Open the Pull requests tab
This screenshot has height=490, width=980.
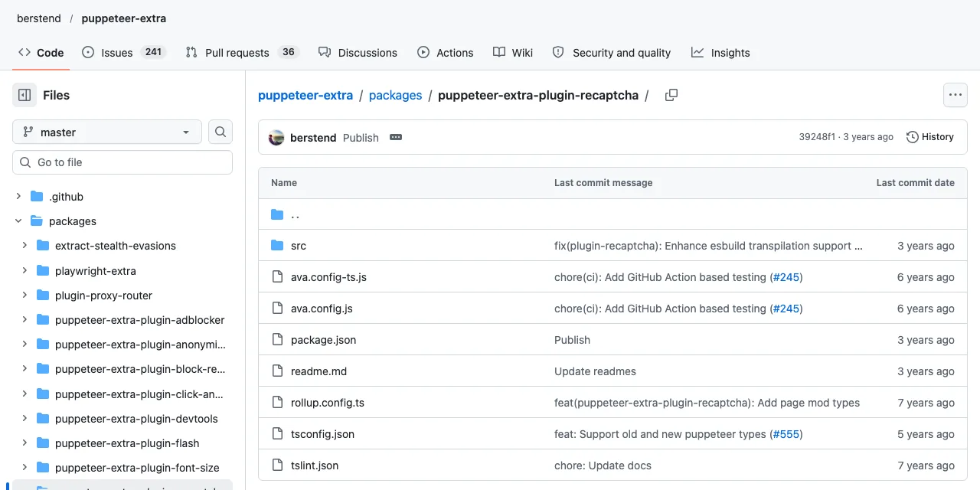click(x=242, y=53)
